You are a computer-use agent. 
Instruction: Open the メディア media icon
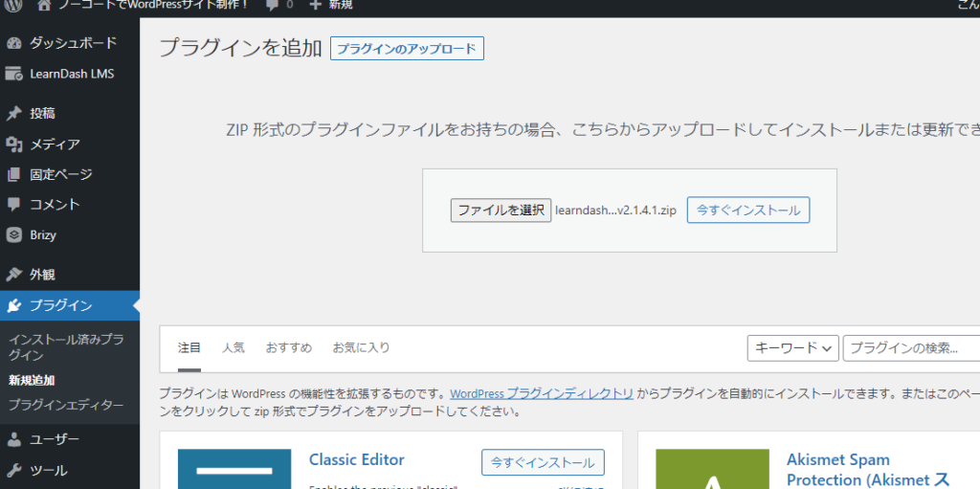(x=14, y=144)
